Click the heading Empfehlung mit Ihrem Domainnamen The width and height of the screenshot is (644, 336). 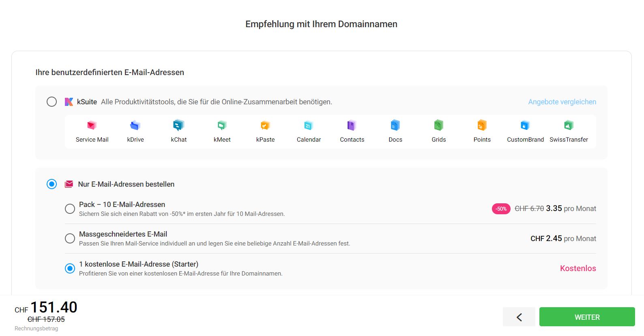[321, 24]
